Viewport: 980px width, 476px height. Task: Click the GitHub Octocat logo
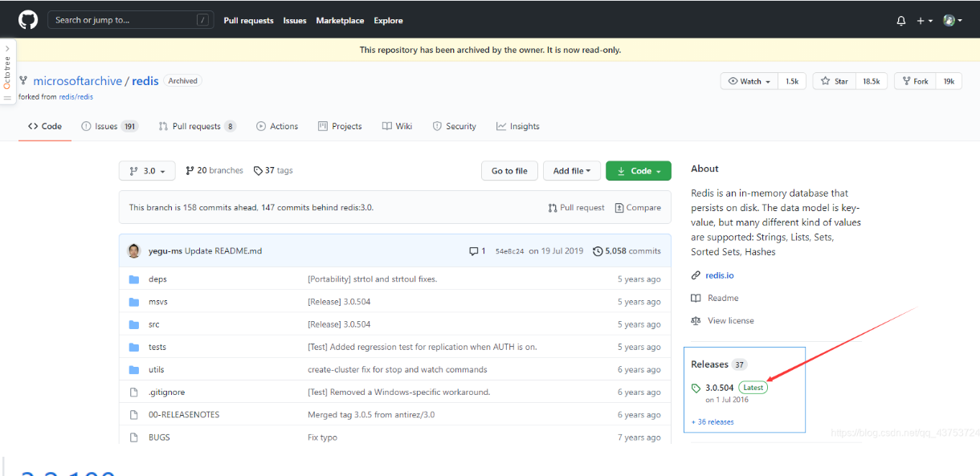[28, 20]
